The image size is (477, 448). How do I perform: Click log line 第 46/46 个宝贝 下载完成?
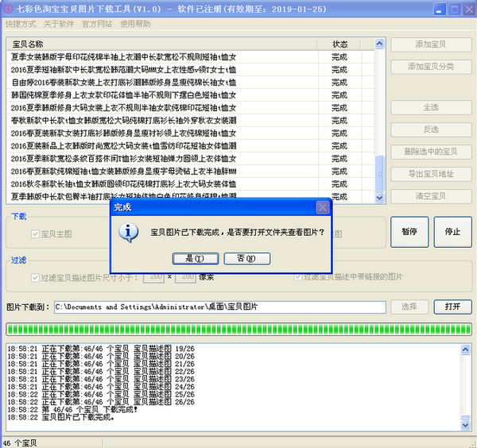click(x=72, y=410)
